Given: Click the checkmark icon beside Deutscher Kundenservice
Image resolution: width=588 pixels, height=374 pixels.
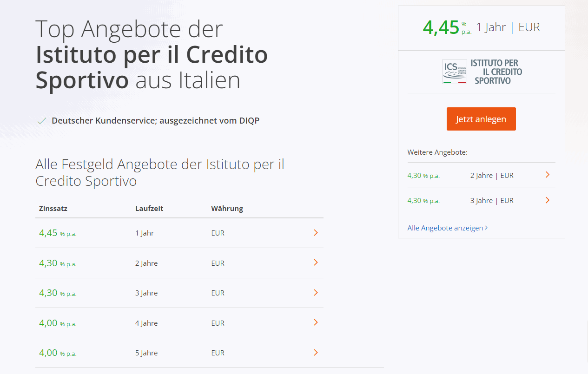Looking at the screenshot, I should pyautogui.click(x=42, y=121).
